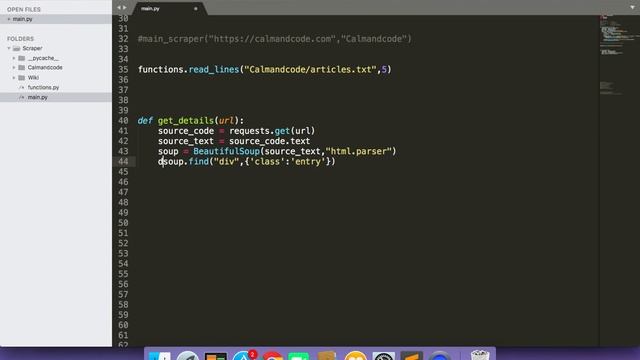Open the Trash in the Dock
Screen dimensions: 640x360
480,355
